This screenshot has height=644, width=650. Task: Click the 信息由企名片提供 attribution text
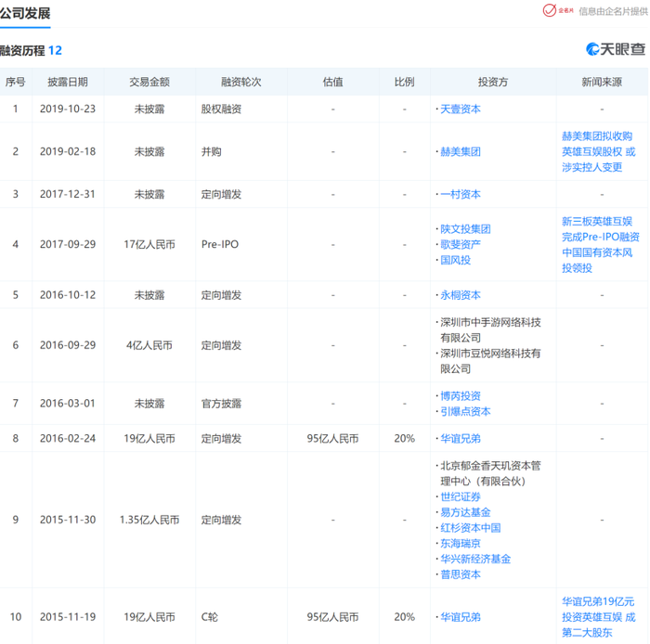614,11
